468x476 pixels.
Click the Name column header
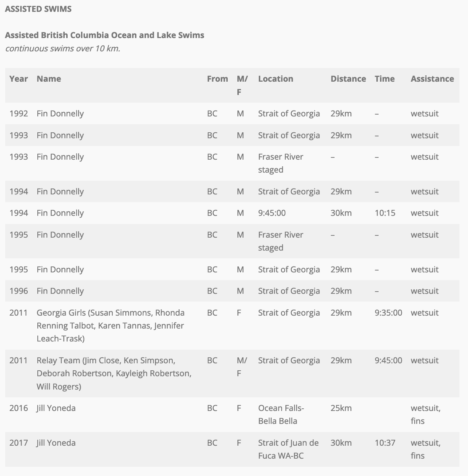[49, 79]
